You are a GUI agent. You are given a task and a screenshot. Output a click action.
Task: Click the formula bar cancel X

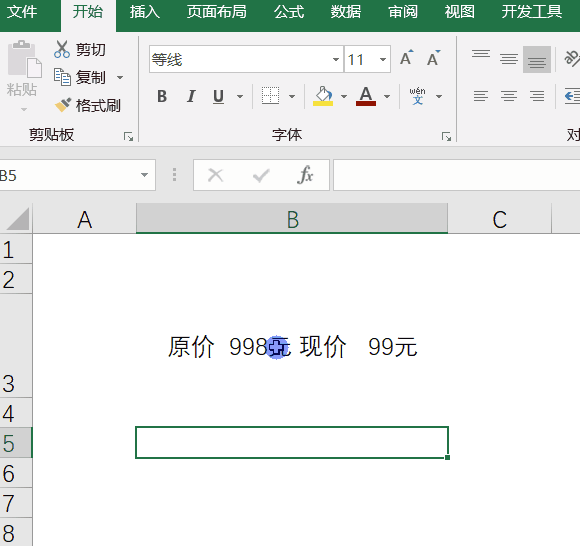point(215,175)
